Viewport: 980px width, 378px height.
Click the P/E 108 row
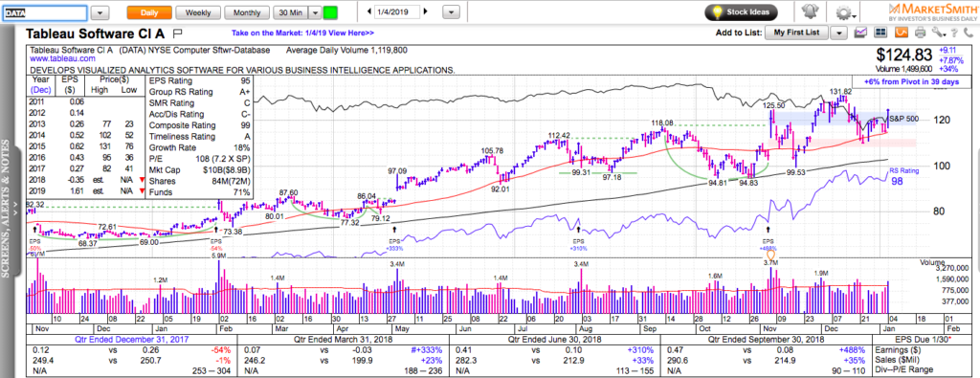point(200,158)
